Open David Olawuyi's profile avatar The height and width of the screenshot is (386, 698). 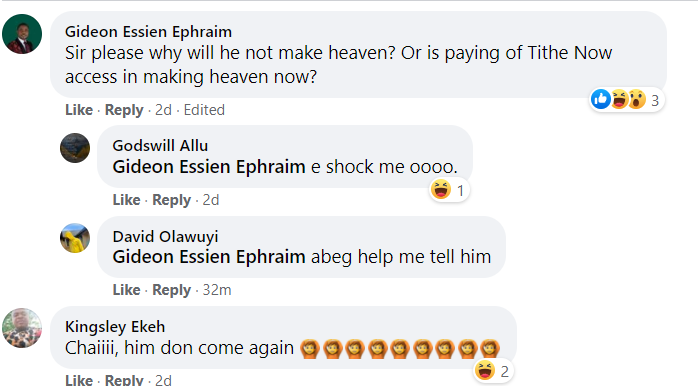pos(75,238)
